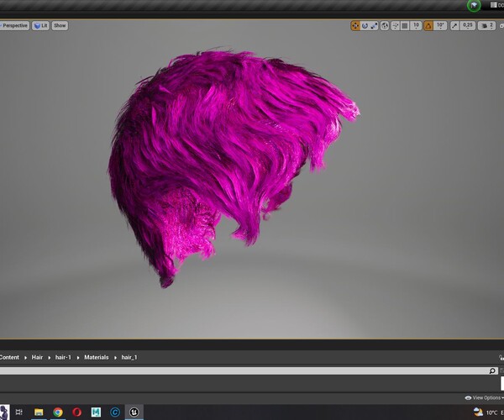Open the Content breadcrumb folder
Screen dimensions: 504x420
pyautogui.click(x=9, y=357)
